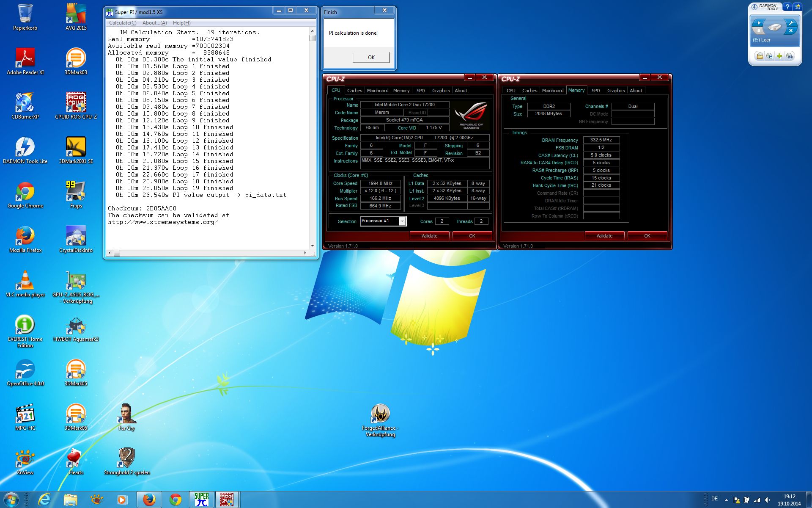Click the open-folder disc icon in DAEMON Tools gadget

point(760,56)
